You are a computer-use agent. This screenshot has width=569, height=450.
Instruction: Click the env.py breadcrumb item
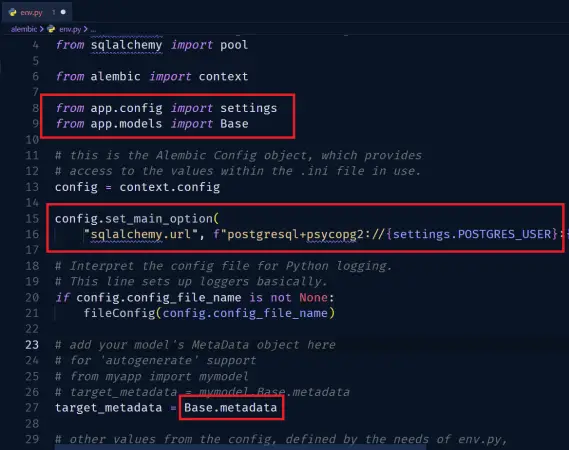(70, 29)
